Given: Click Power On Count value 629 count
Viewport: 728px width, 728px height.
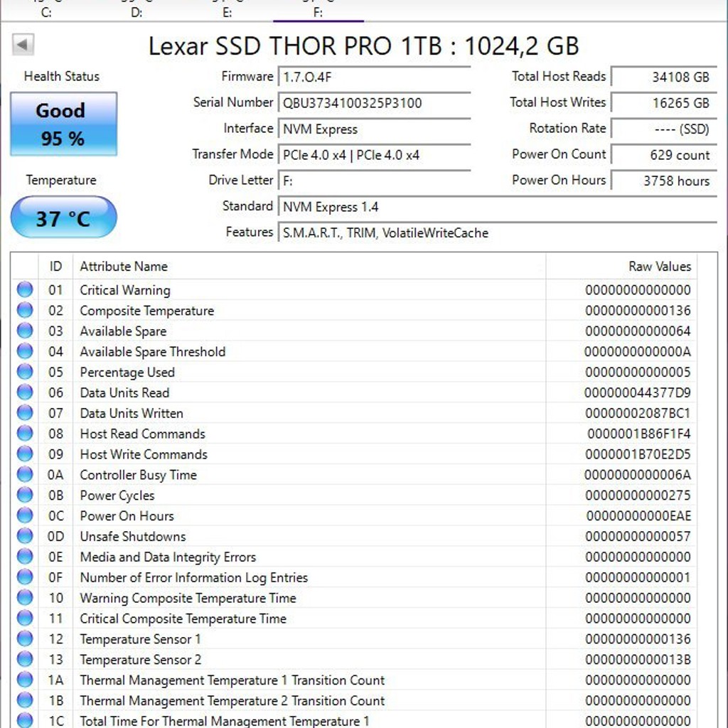Looking at the screenshot, I should (664, 154).
